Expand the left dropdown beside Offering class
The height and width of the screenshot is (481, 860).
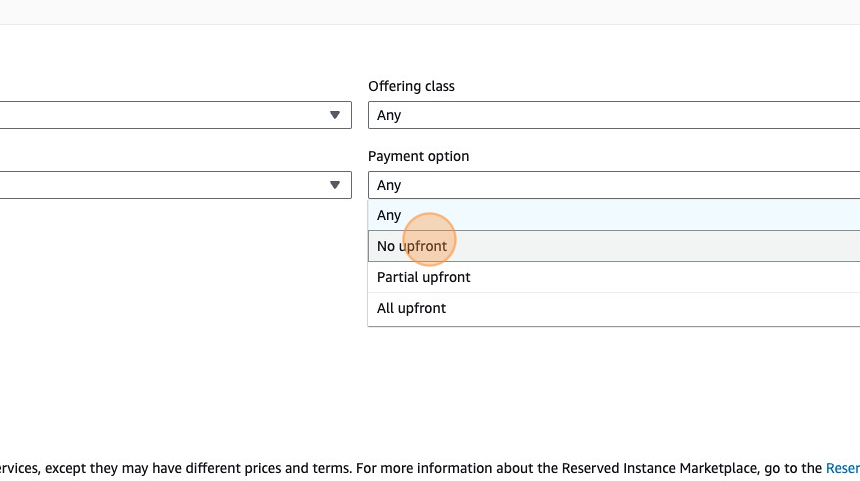click(170, 115)
